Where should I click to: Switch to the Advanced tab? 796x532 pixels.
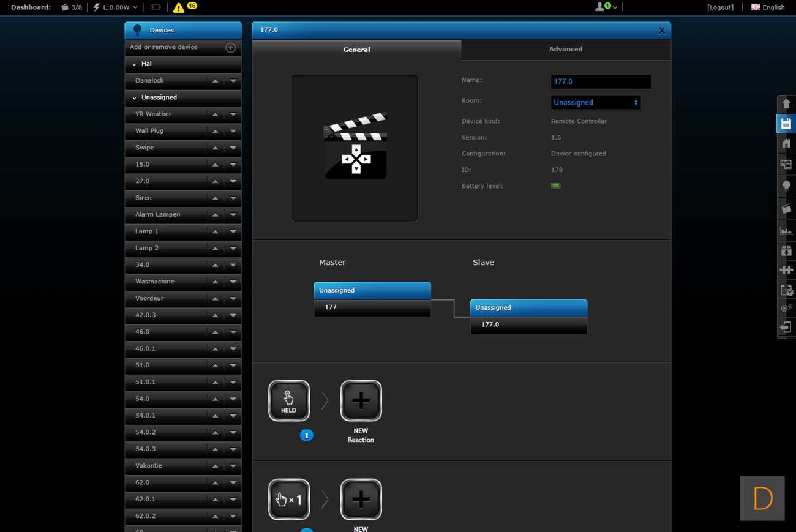click(565, 49)
